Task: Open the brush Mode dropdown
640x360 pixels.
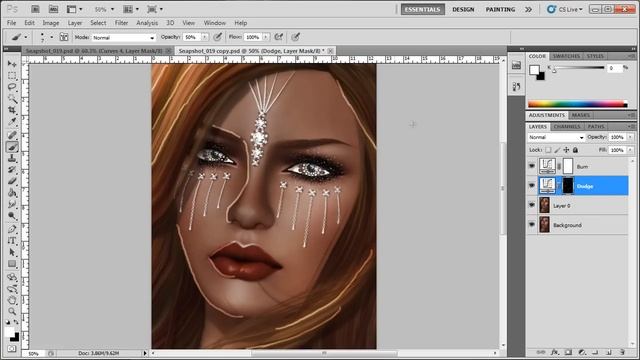Action: pos(123,38)
